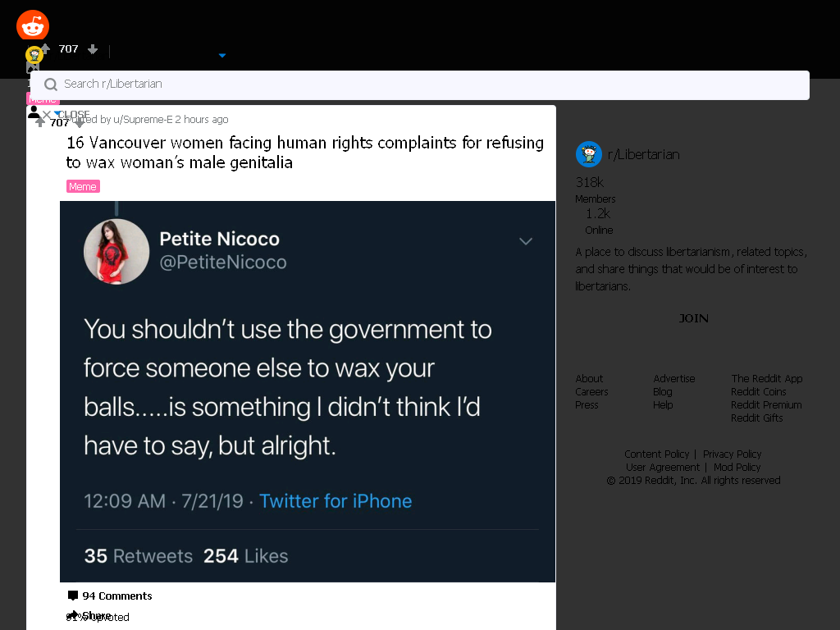This screenshot has height=630, width=840.
Task: Open the Content Policy link
Action: click(x=657, y=454)
